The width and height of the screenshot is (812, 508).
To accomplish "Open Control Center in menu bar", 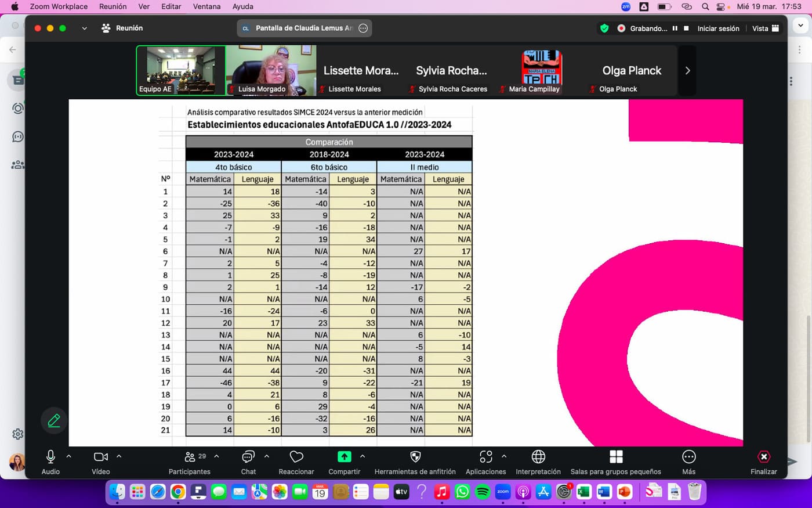I will 722,6.
